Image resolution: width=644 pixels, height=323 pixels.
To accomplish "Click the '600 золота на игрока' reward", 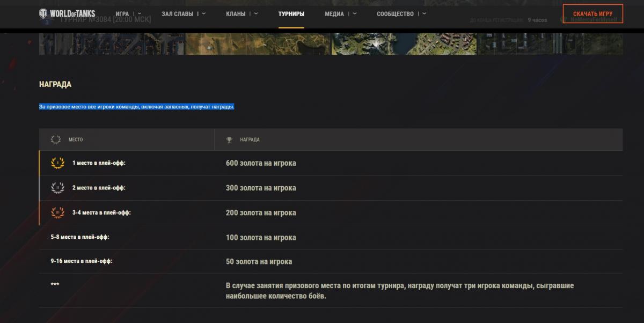I will click(x=261, y=163).
